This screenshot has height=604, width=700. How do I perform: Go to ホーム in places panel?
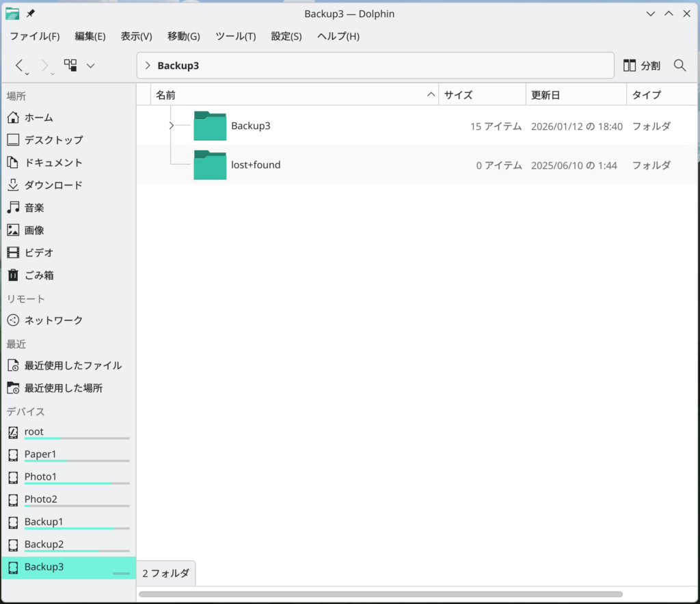pos(38,118)
